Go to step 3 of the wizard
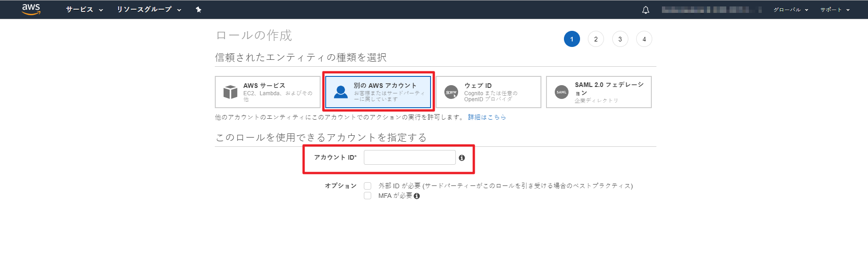 [x=620, y=39]
